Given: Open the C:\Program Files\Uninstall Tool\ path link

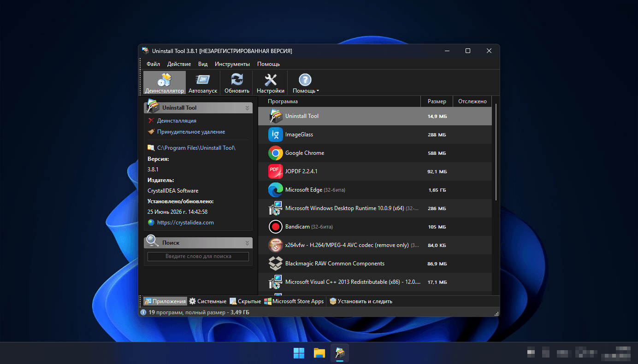Looking at the screenshot, I should [196, 148].
